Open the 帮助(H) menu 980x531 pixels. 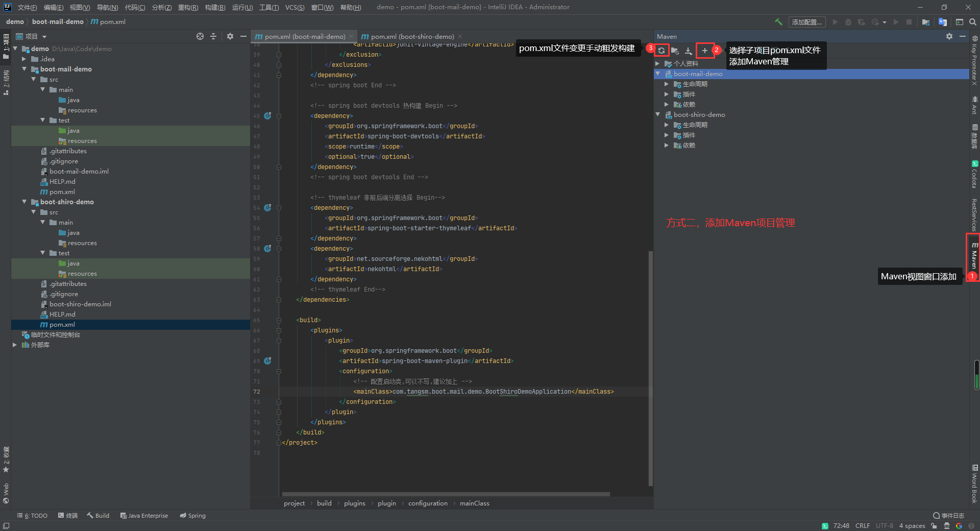[351, 7]
